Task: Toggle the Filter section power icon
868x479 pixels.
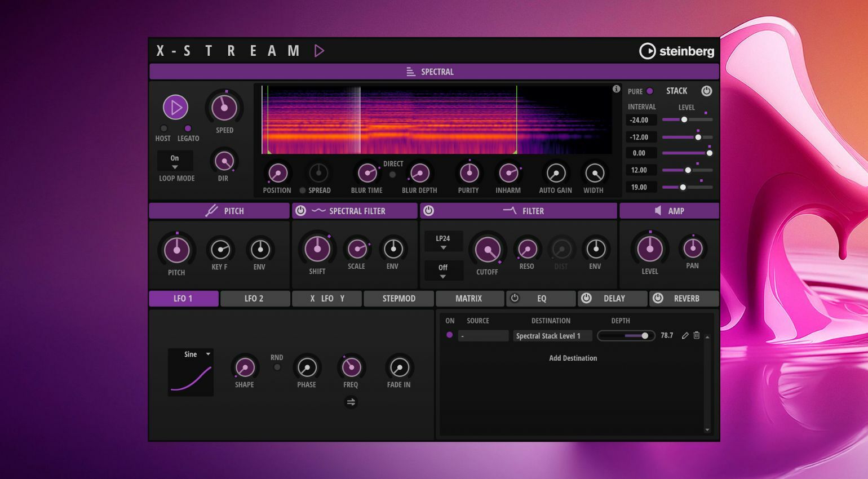Action: coord(428,211)
